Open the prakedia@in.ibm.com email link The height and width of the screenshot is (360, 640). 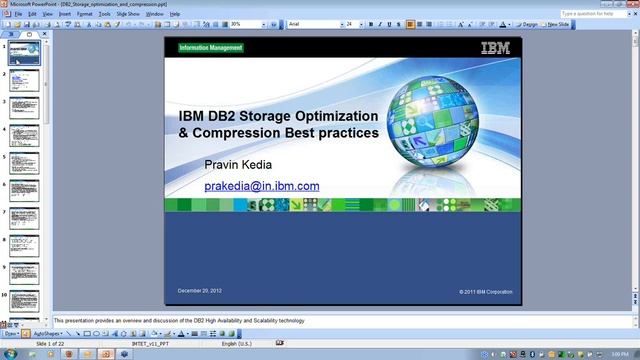pyautogui.click(x=262, y=186)
